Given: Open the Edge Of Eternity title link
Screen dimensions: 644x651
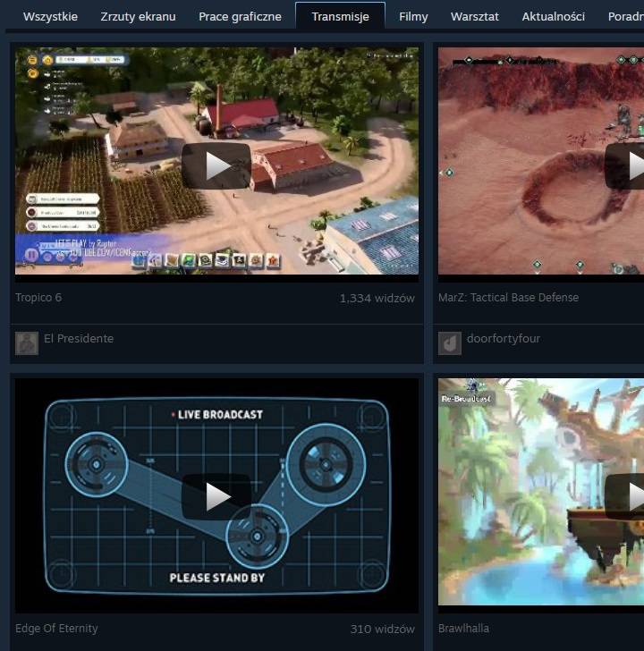Looking at the screenshot, I should click(56, 629).
